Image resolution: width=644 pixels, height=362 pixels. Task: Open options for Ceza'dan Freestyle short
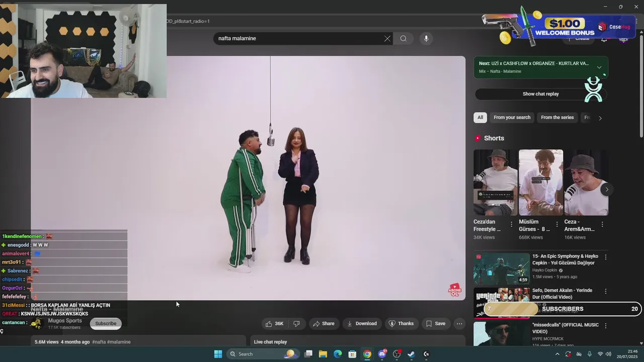pyautogui.click(x=512, y=224)
